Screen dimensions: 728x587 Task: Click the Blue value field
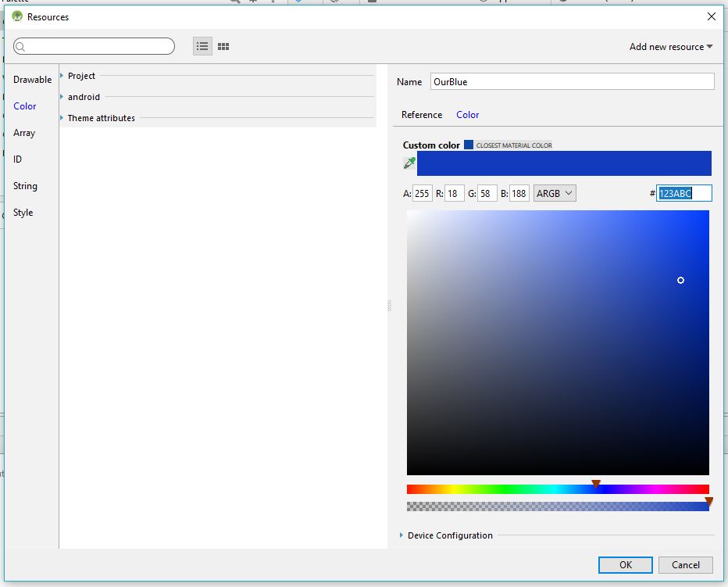coord(519,193)
